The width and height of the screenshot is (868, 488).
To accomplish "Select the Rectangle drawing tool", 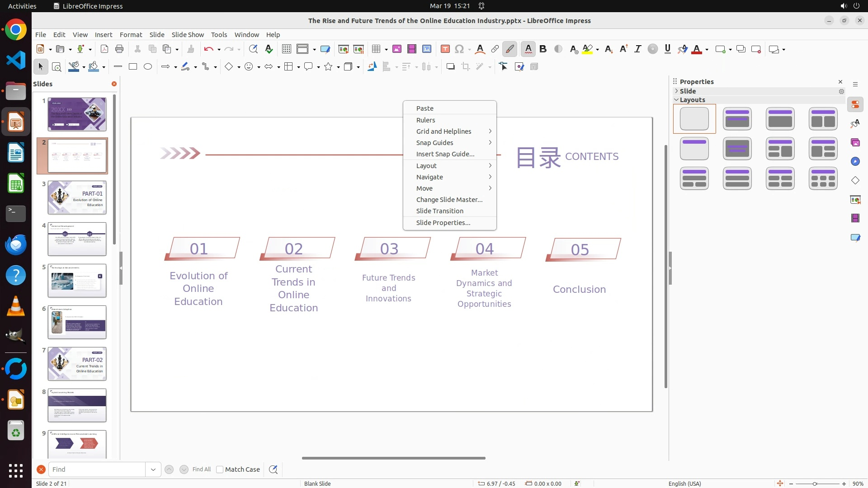I will (x=132, y=67).
